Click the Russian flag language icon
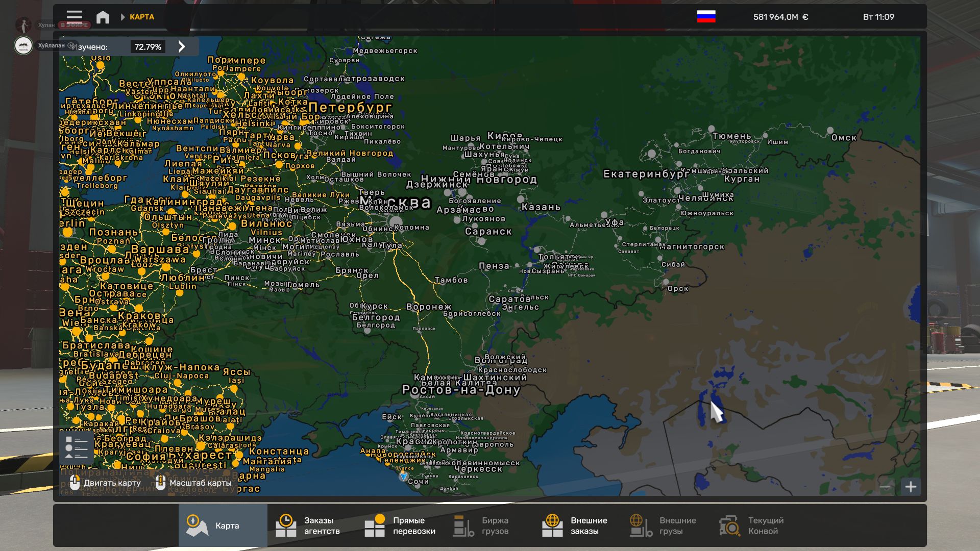980x551 pixels. pyautogui.click(x=706, y=17)
